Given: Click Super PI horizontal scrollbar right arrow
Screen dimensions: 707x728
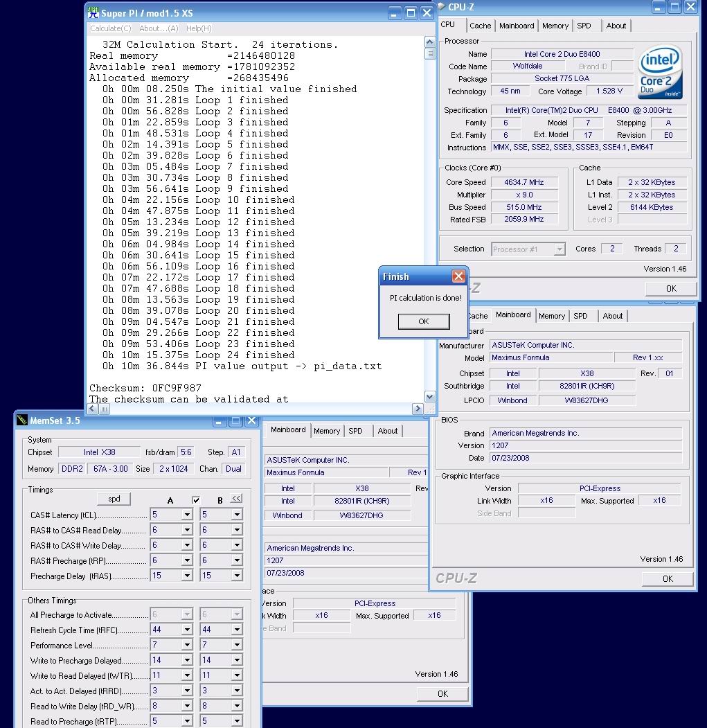Looking at the screenshot, I should pyautogui.click(x=418, y=409).
